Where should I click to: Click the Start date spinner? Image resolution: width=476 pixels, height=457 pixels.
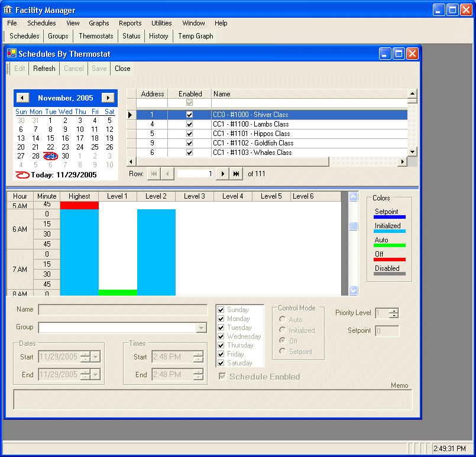(86, 357)
